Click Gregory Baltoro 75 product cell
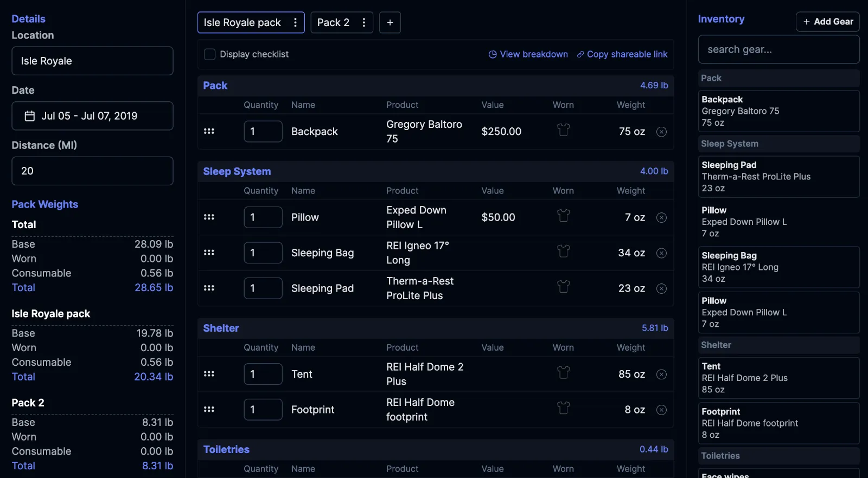 424,131
